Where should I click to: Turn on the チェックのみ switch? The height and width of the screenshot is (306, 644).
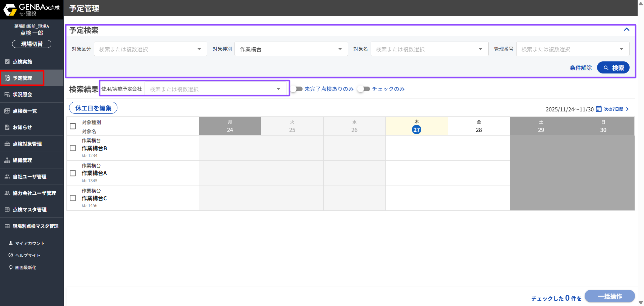364,89
